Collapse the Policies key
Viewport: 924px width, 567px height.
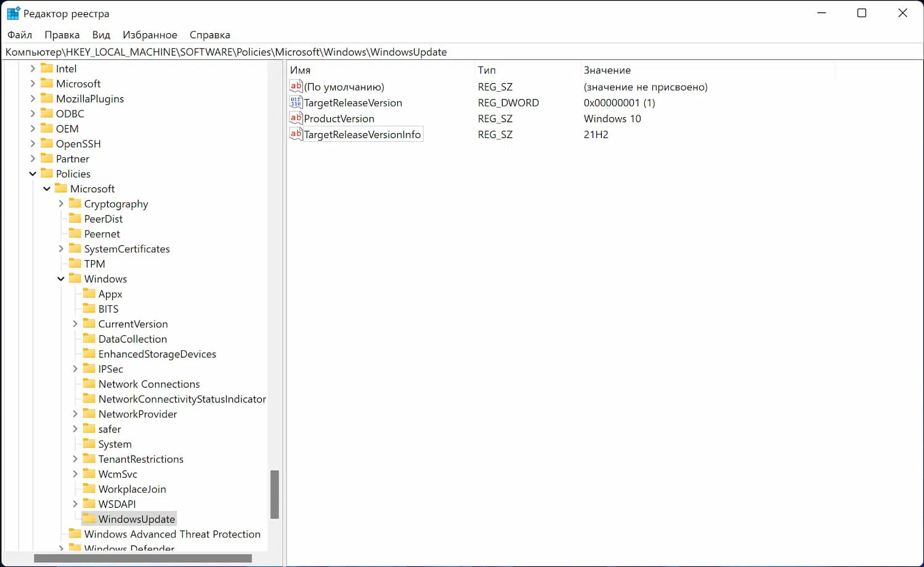click(x=33, y=174)
